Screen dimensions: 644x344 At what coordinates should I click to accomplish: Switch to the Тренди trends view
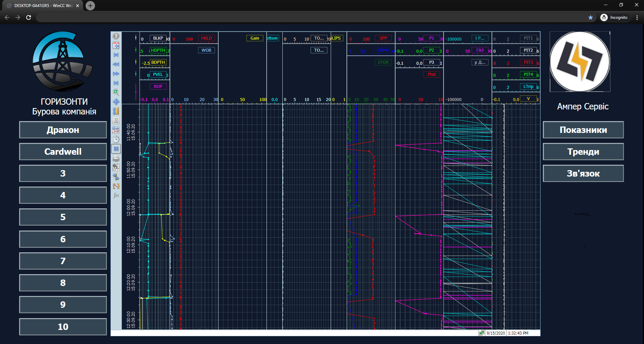(x=583, y=152)
